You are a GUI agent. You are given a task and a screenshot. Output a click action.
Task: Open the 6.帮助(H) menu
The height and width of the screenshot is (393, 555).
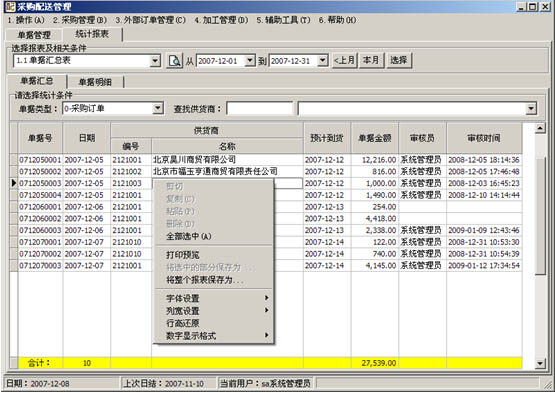click(337, 20)
